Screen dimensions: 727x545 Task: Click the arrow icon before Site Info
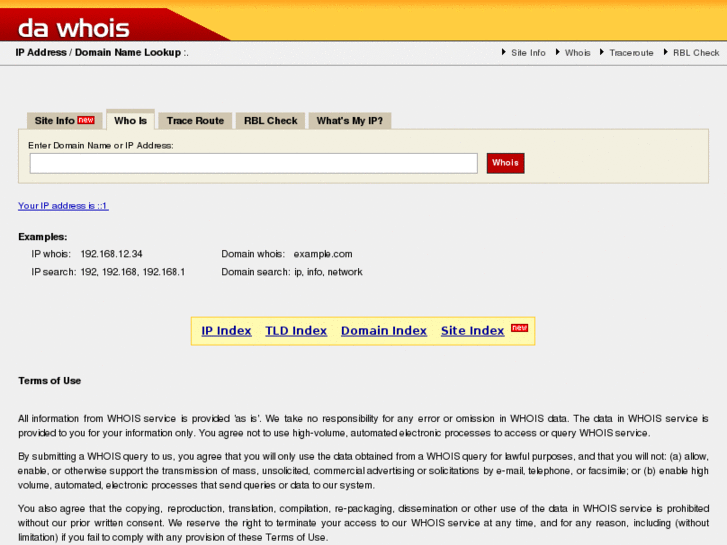point(504,52)
